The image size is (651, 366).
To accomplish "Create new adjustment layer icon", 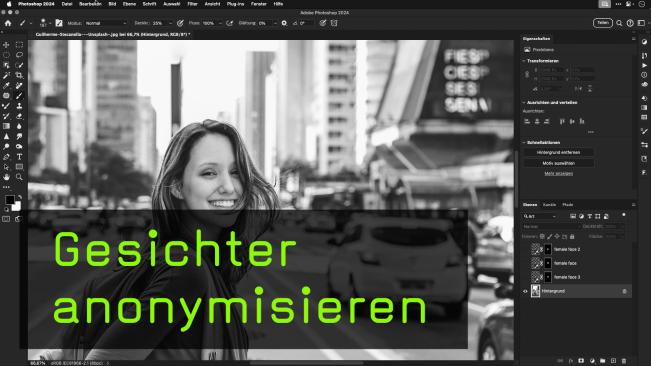I will 592,361.
